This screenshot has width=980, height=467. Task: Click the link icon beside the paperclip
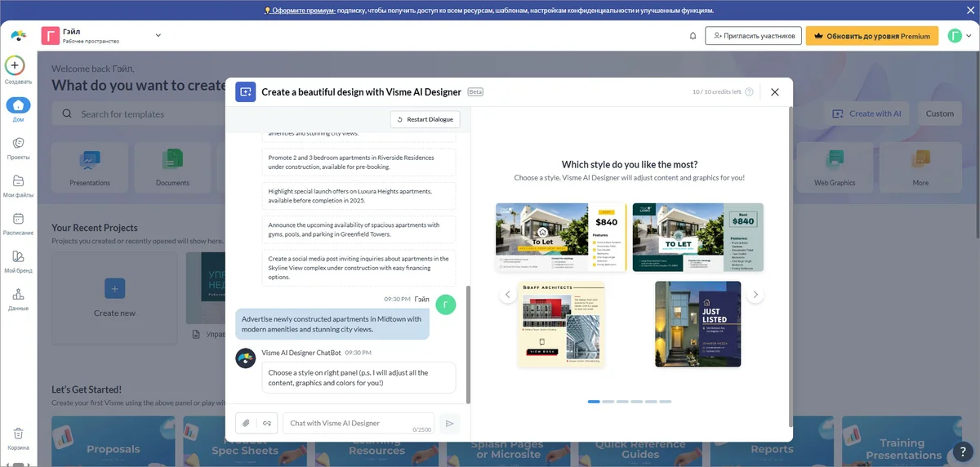[267, 423]
